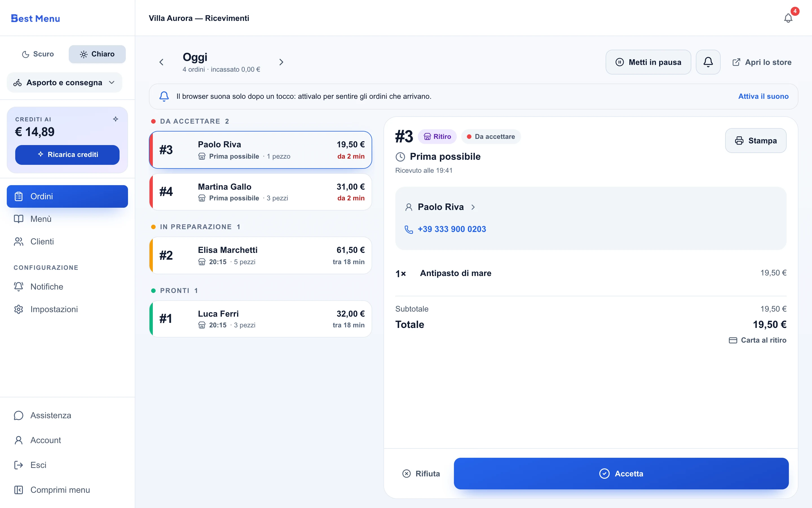Open the Ordini section
812x508 pixels.
coord(67,196)
